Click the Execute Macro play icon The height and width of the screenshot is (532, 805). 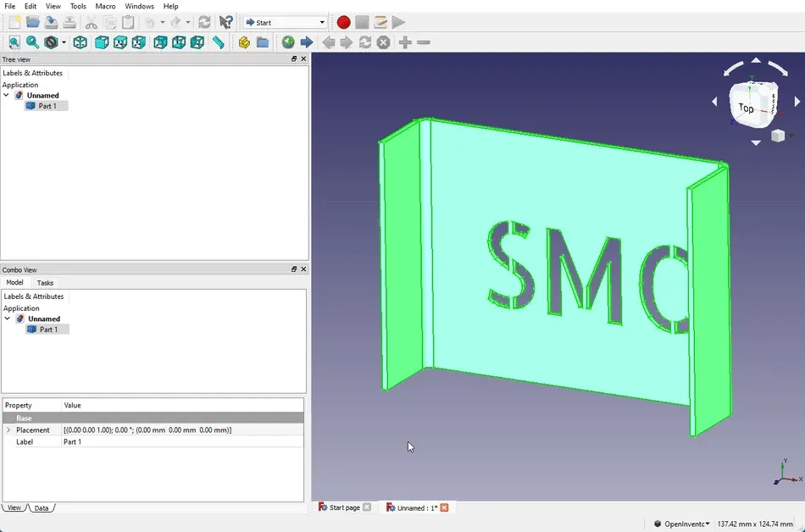pos(398,22)
